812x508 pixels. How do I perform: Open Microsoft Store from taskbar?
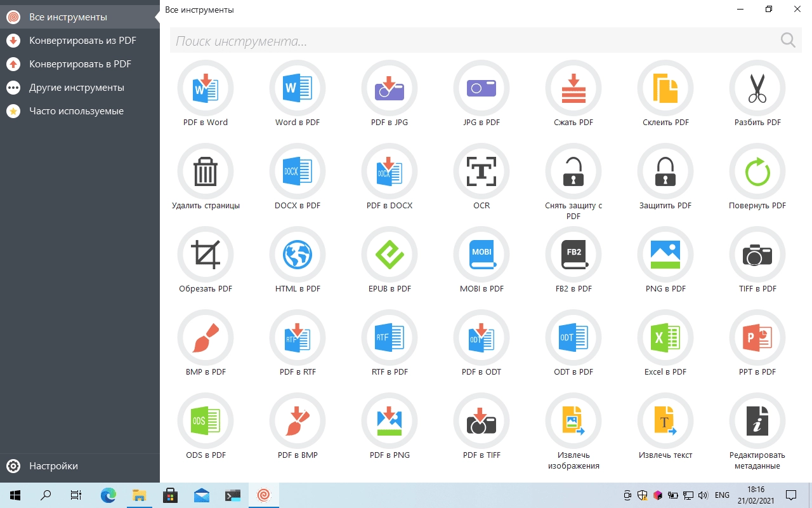(170, 495)
